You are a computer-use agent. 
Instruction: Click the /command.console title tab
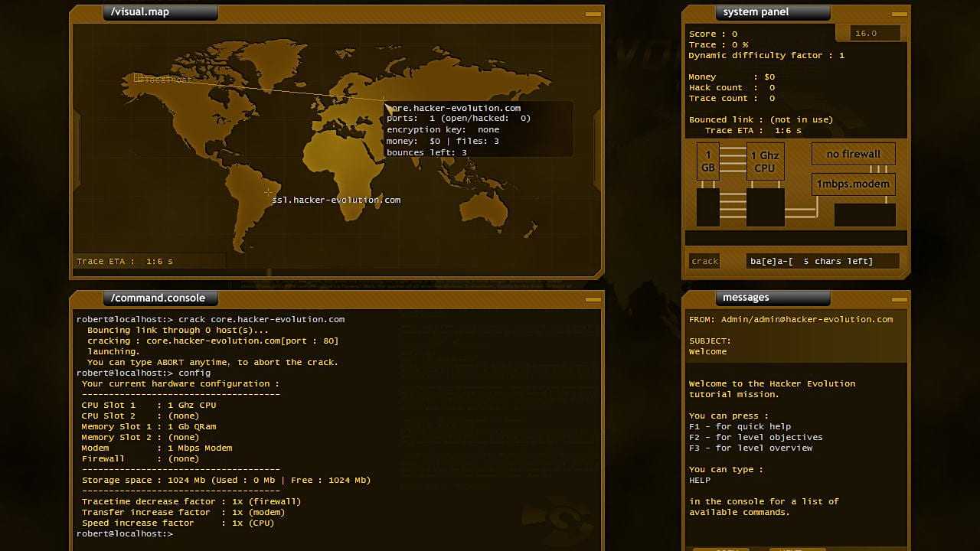tap(160, 298)
